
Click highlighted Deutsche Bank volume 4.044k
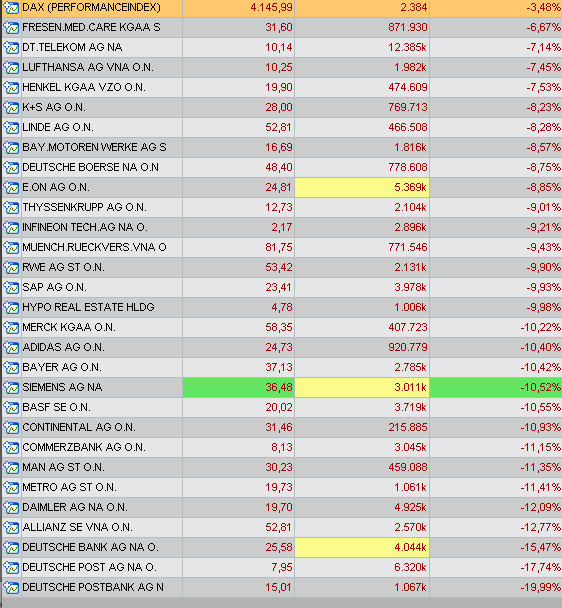pyautogui.click(x=362, y=547)
